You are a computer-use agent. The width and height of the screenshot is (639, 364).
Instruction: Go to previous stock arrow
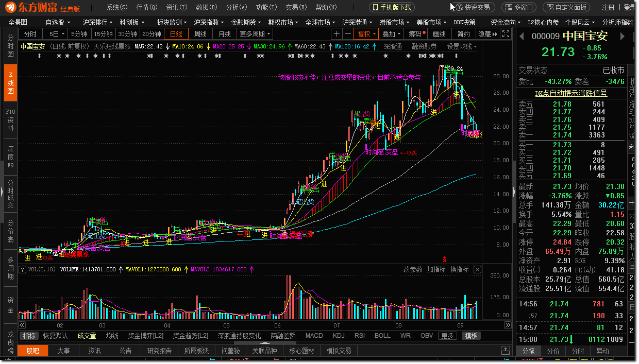[x=522, y=36]
